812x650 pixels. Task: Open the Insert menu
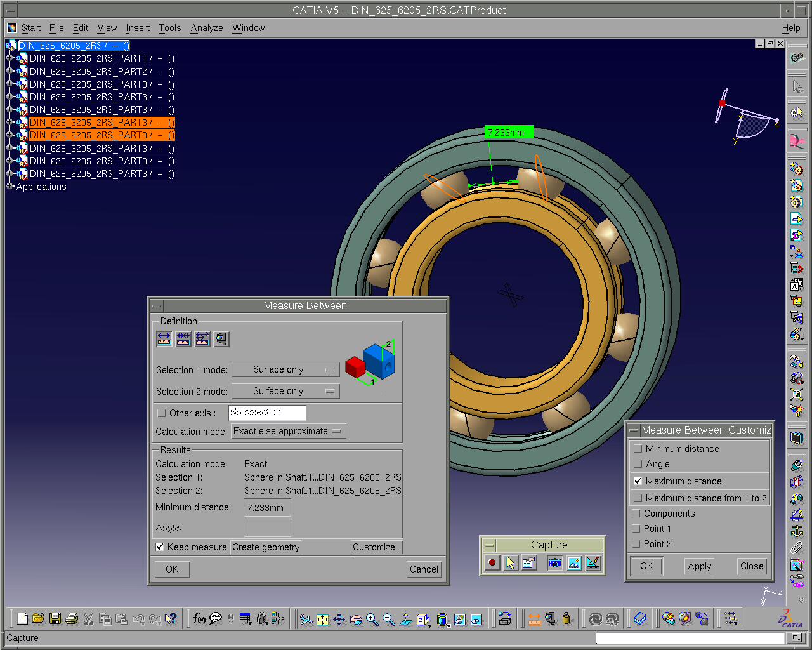click(x=138, y=28)
